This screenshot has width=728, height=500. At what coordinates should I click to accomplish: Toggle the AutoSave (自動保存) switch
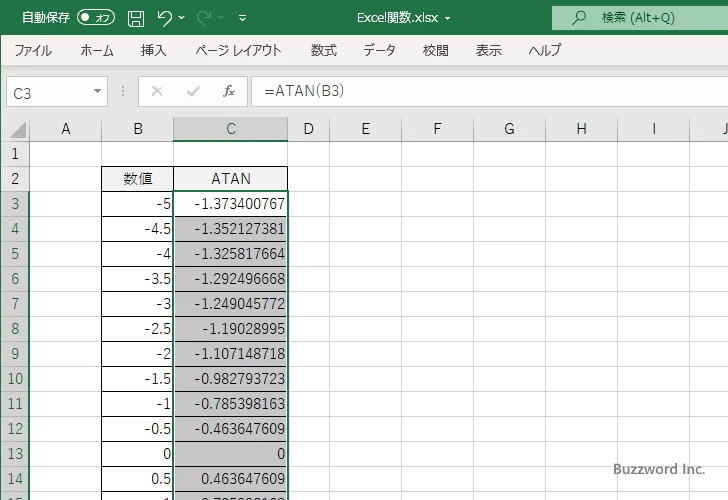[96, 18]
